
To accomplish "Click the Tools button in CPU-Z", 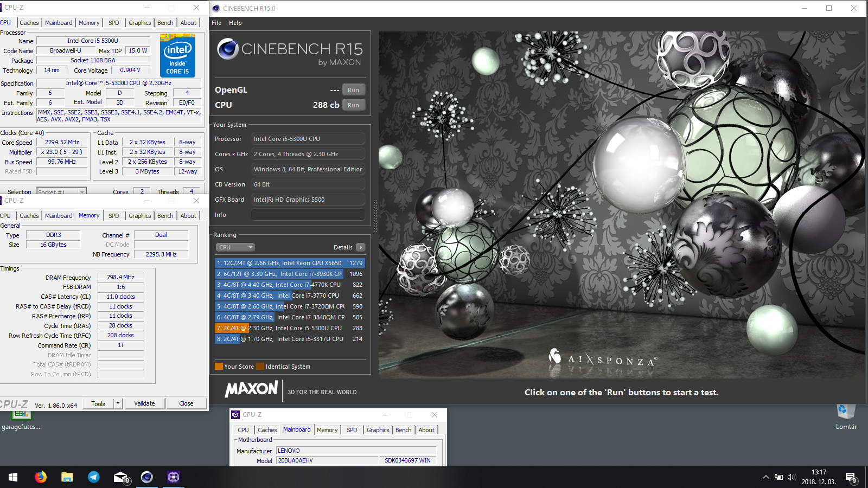I will tap(98, 403).
